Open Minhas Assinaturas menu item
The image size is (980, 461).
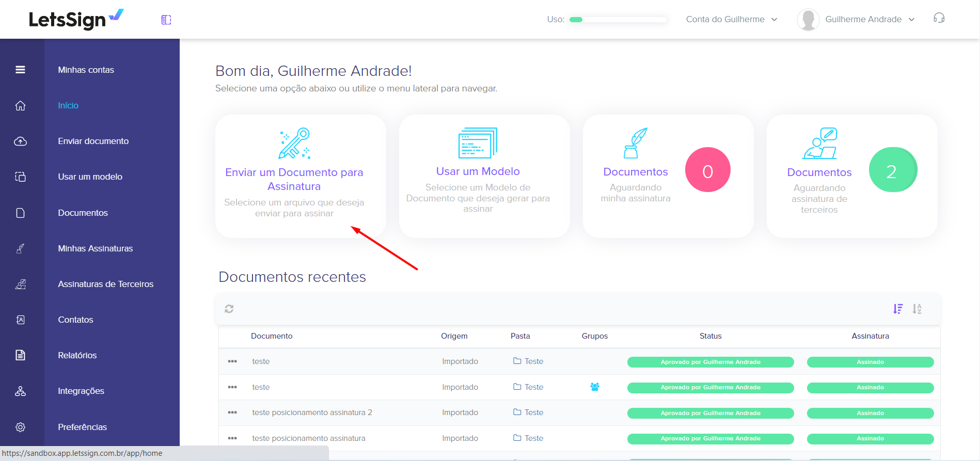[x=96, y=248]
